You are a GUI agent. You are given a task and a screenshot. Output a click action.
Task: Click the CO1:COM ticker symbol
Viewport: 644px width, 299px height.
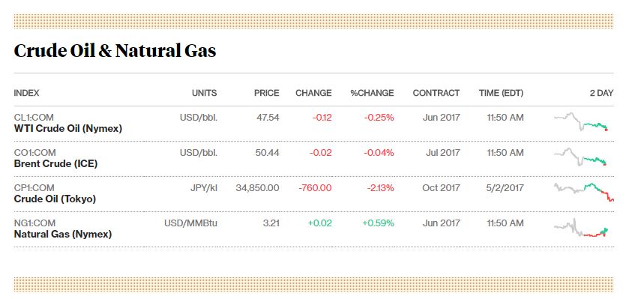(34, 153)
